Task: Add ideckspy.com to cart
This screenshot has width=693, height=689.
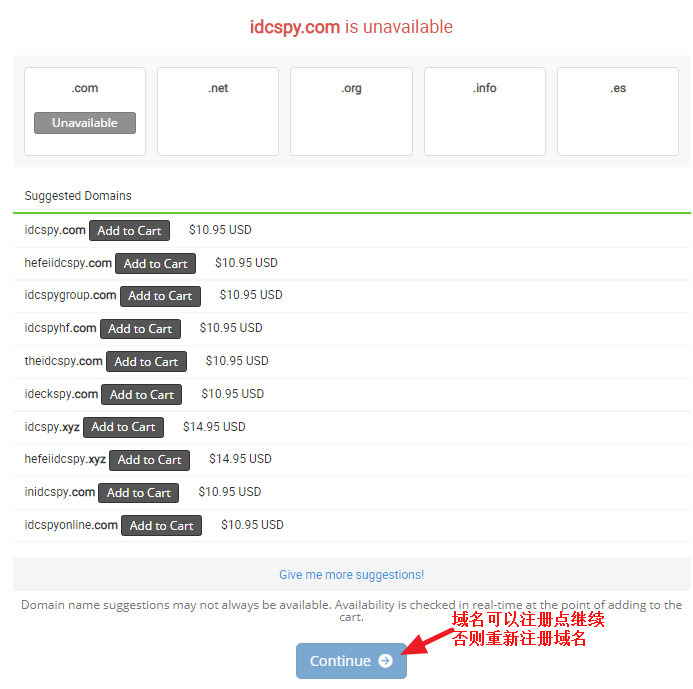Action: click(x=141, y=395)
